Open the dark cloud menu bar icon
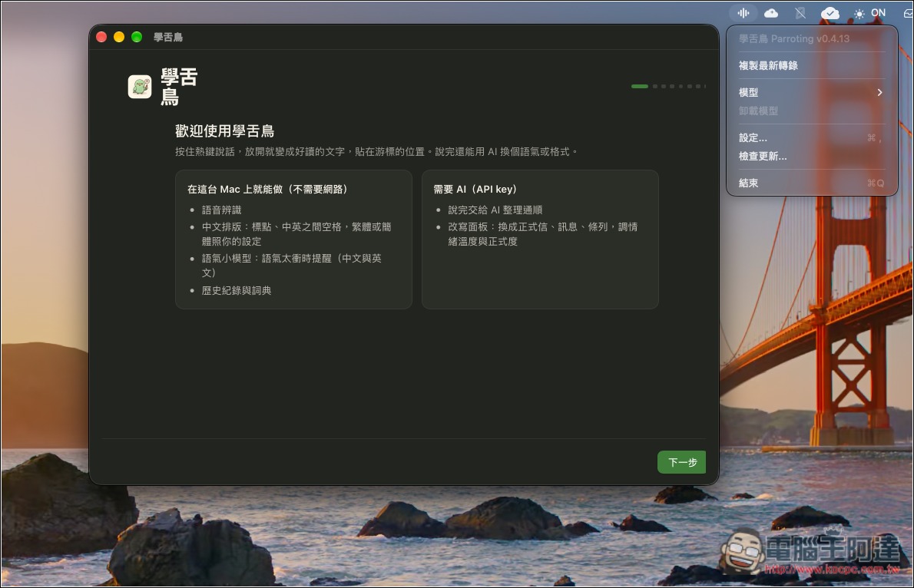914x588 pixels. 771,13
